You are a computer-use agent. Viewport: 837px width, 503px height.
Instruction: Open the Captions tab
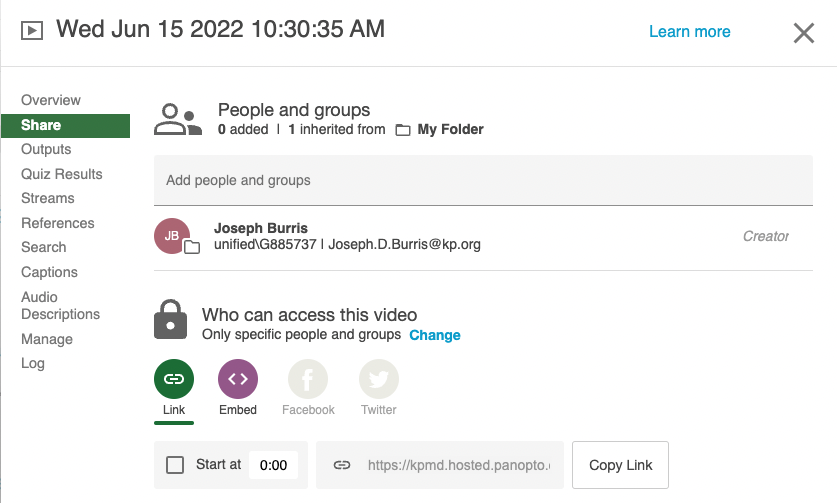click(x=50, y=272)
